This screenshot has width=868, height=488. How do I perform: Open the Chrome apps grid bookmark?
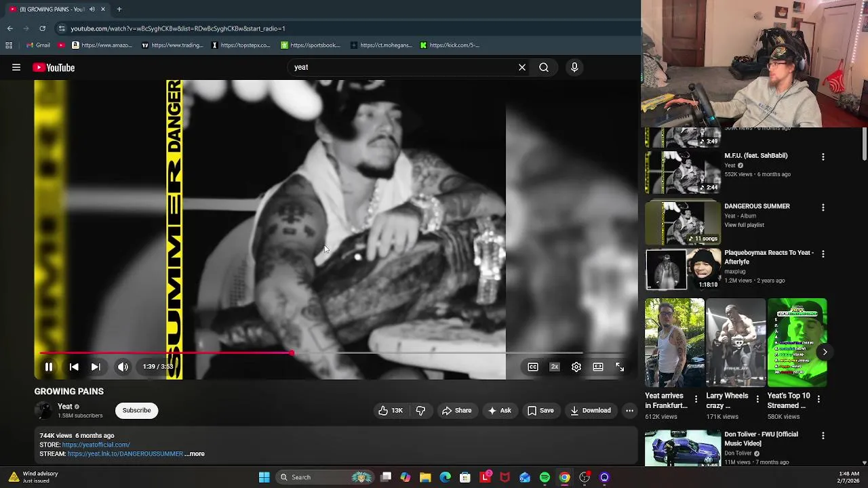[9, 45]
